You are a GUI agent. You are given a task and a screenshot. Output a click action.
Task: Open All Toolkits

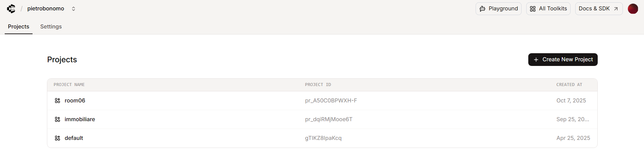coord(548,9)
